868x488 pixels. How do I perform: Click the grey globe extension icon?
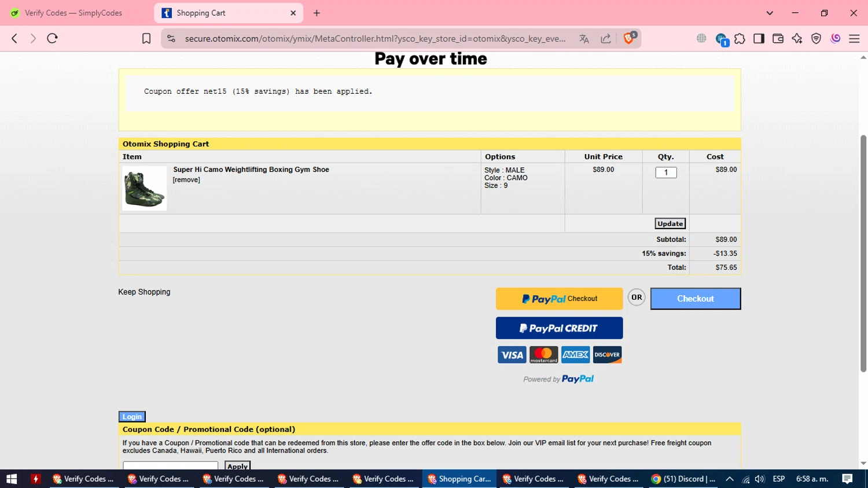[701, 38]
